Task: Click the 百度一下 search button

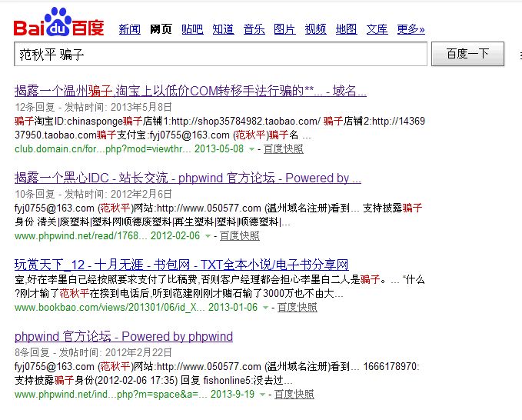Action: [467, 54]
